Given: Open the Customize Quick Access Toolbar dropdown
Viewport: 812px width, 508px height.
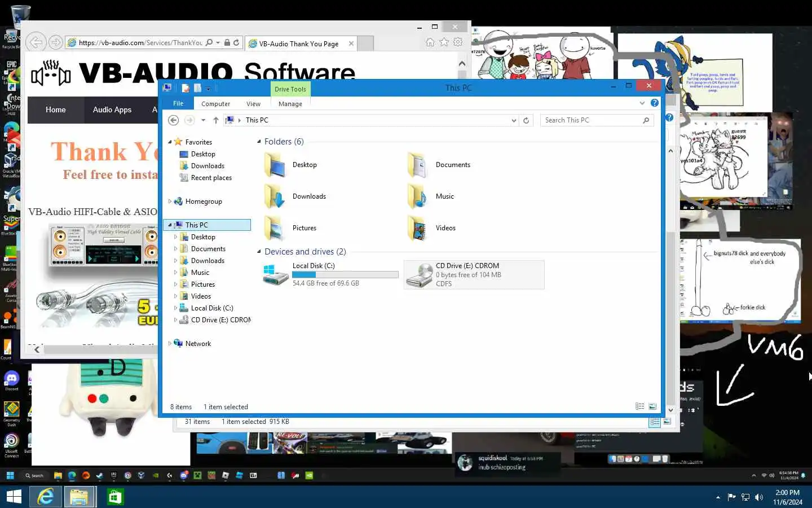Looking at the screenshot, I should pyautogui.click(x=208, y=89).
